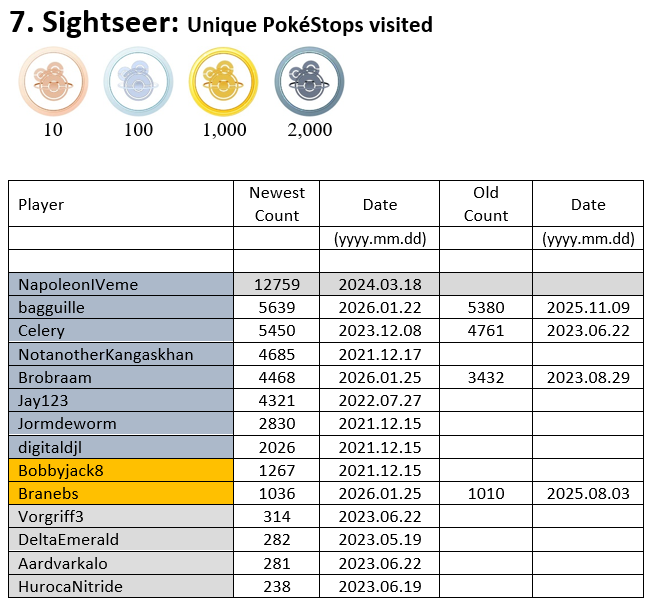Click Branebs old date 2025.08.03
The height and width of the screenshot is (606, 654).
point(588,493)
